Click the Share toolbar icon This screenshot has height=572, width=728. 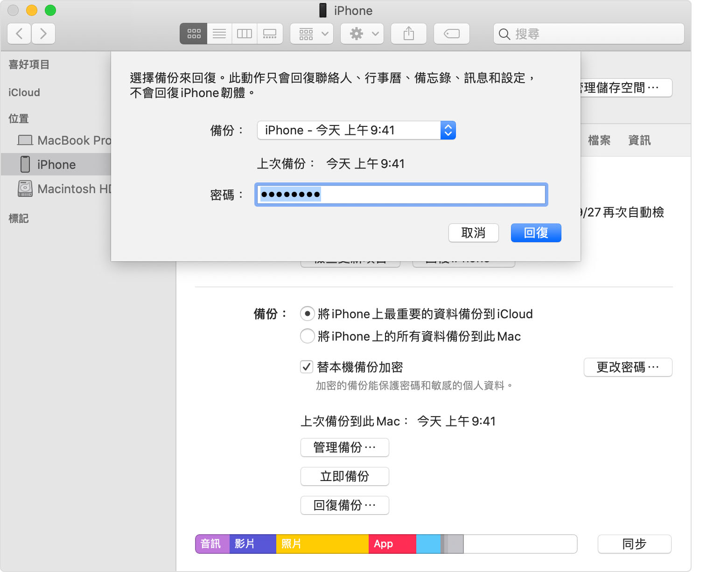(409, 34)
